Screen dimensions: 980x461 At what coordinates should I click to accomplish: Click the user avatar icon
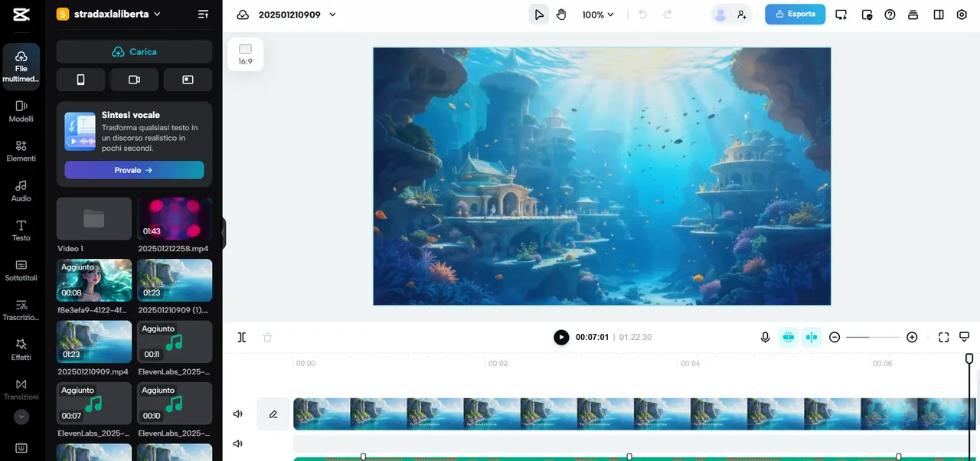coord(720,15)
